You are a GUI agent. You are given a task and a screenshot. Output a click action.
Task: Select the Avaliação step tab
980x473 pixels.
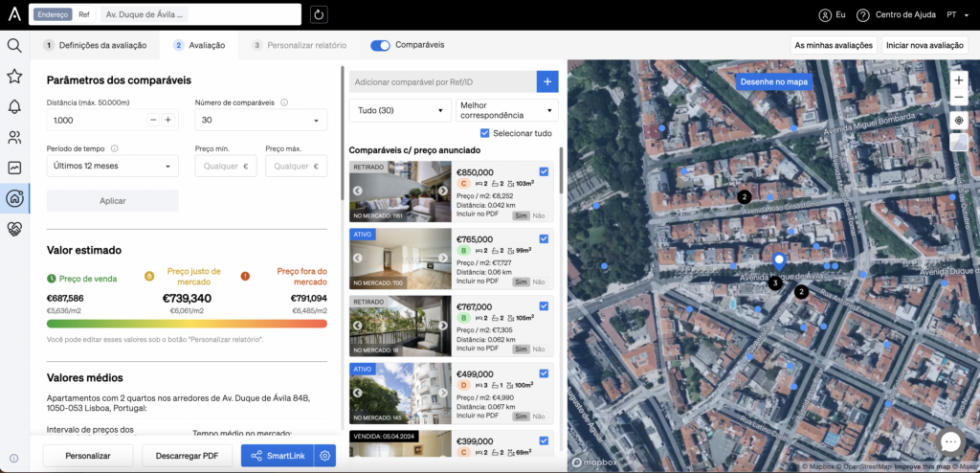(x=199, y=45)
